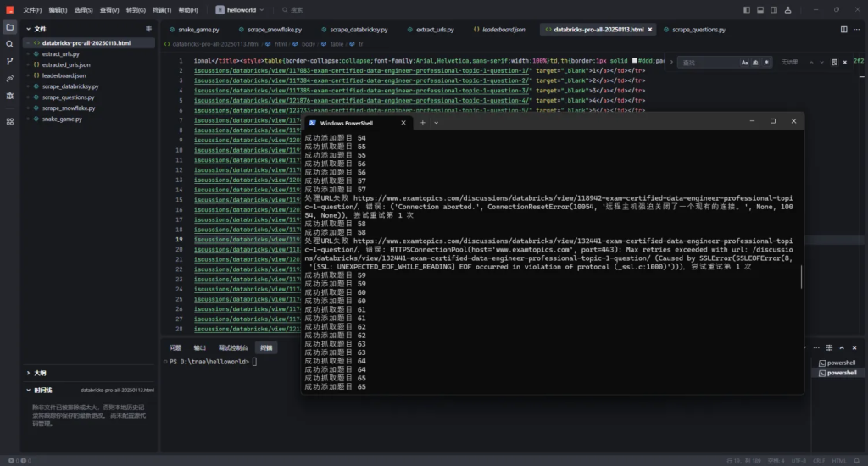Toggle the secondary sidebar layout icon
This screenshot has height=466, width=868.
click(774, 10)
